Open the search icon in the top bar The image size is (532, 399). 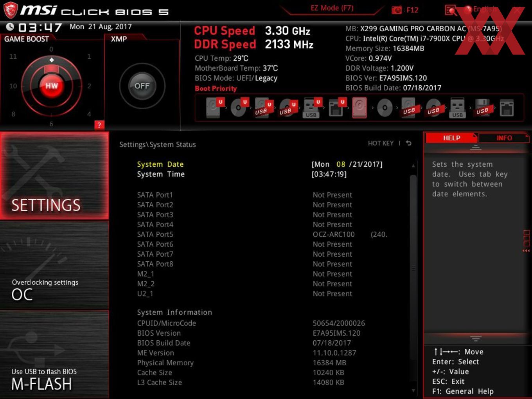click(x=451, y=10)
